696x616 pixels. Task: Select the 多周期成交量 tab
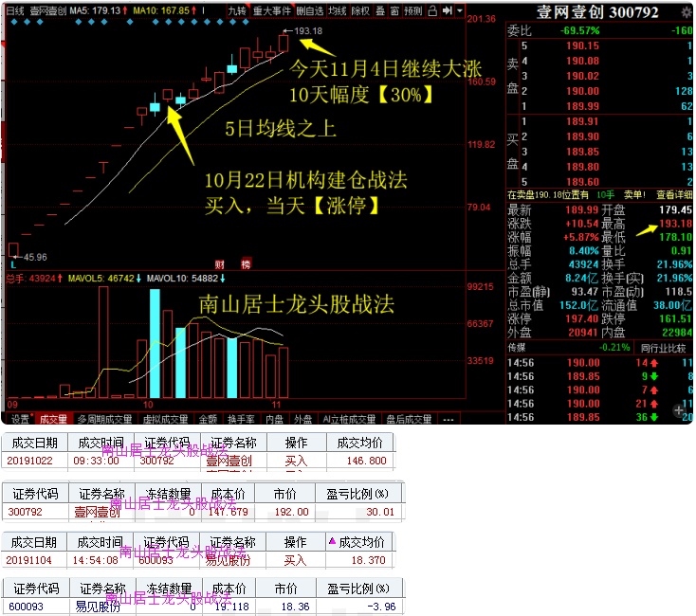[104, 419]
